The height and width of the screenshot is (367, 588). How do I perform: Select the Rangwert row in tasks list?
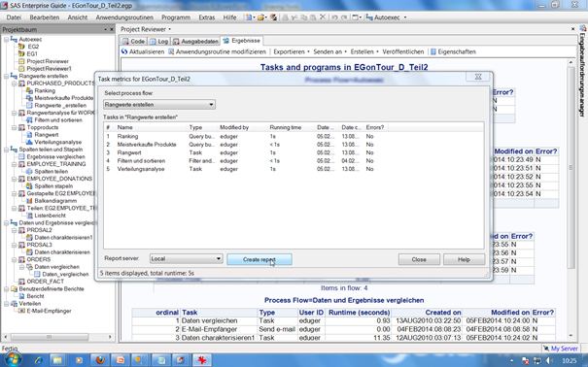(x=246, y=152)
